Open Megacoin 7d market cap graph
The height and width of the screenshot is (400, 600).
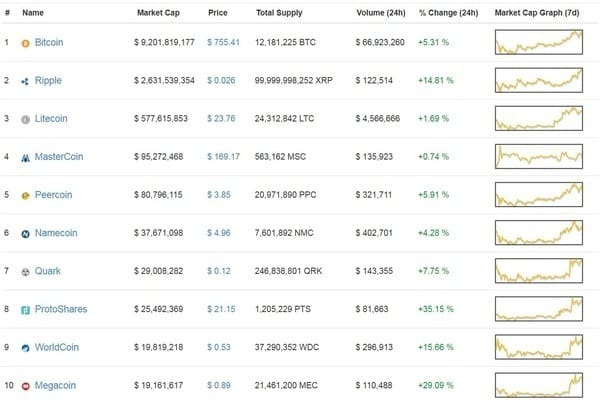[x=538, y=384]
